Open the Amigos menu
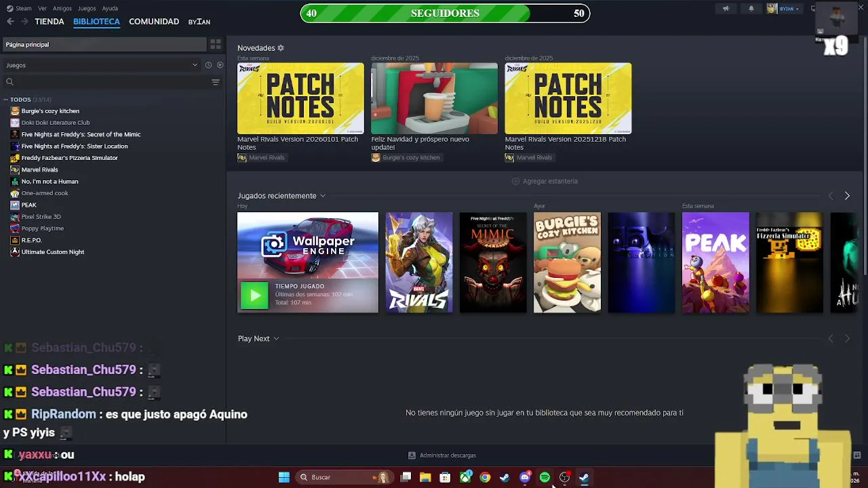The height and width of the screenshot is (488, 868). 62,9
